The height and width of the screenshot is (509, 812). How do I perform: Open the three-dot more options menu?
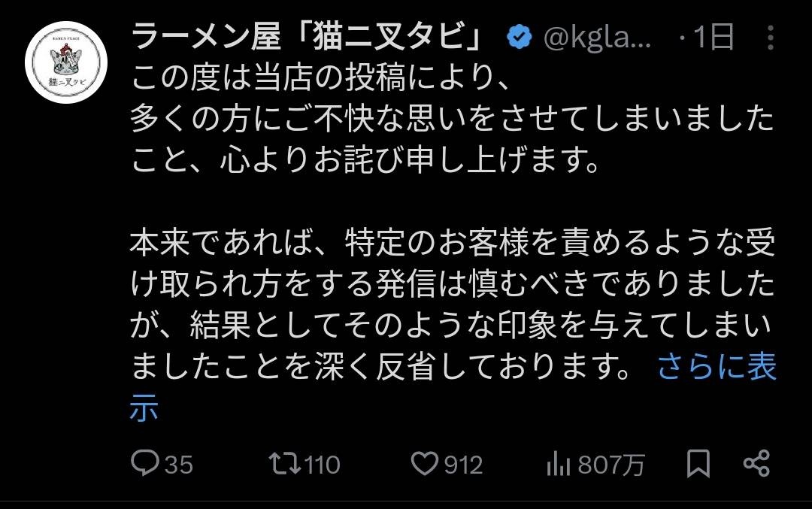pyautogui.click(x=769, y=37)
